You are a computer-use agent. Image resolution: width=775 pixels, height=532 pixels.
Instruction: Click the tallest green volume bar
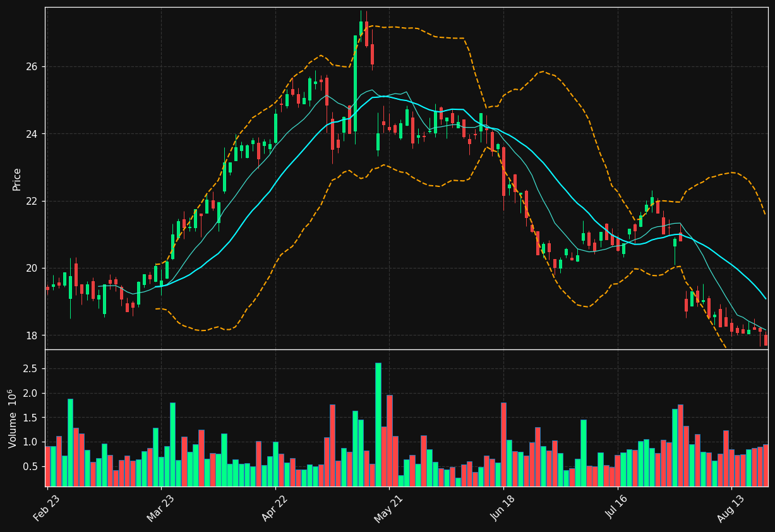point(378,425)
